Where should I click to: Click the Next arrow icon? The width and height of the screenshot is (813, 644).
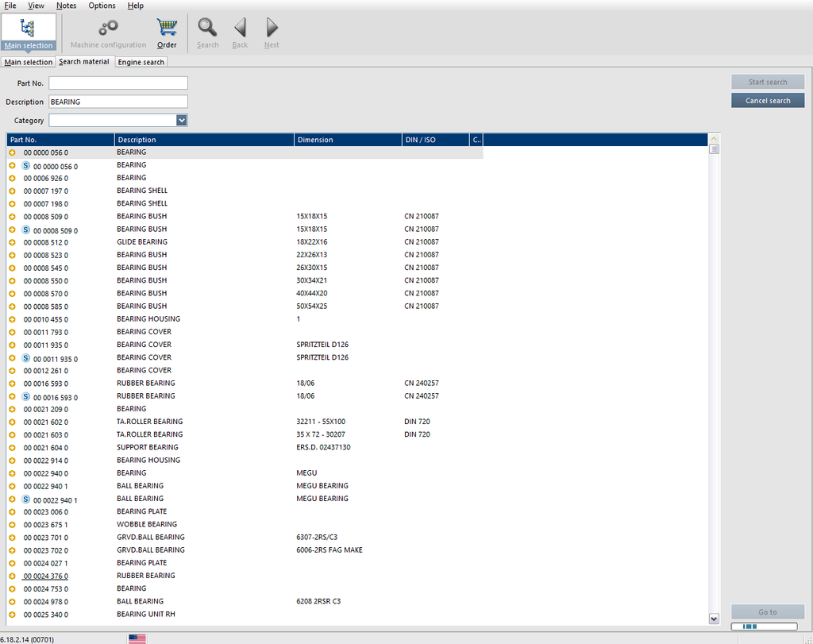tap(272, 27)
